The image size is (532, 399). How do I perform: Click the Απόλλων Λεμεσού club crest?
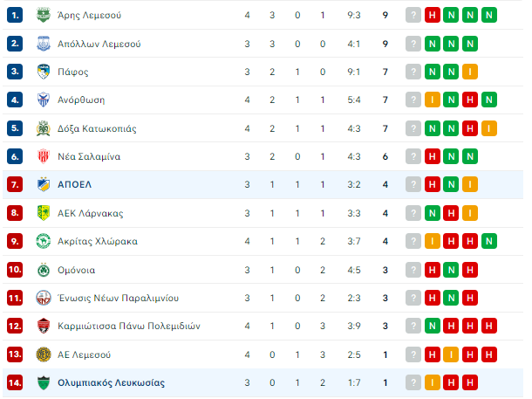[x=43, y=44]
